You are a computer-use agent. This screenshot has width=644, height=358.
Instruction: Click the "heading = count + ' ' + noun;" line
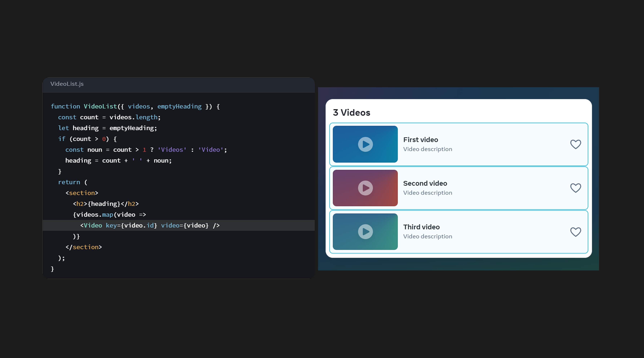119,161
